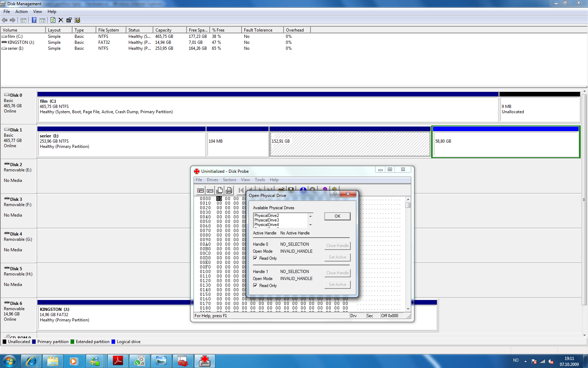Click Close Handle button for Handle 1

point(337,273)
